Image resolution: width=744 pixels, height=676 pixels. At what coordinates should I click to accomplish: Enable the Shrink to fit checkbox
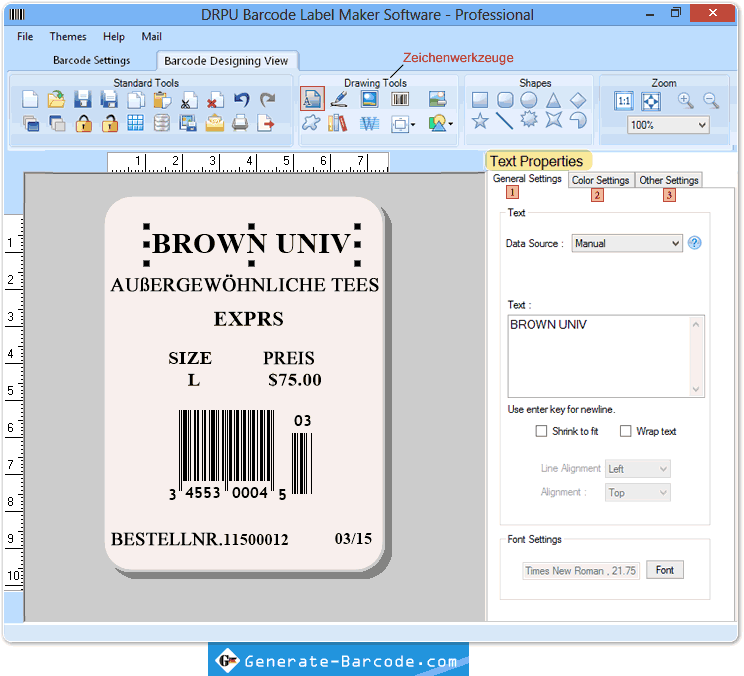(541, 431)
